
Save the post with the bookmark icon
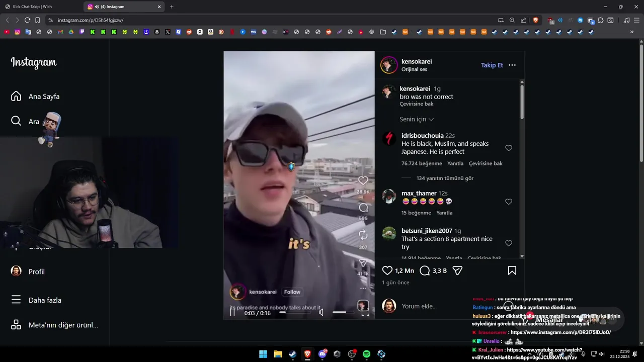click(x=512, y=270)
